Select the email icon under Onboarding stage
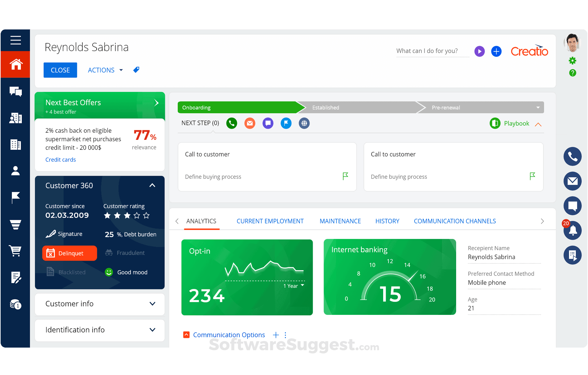The height and width of the screenshot is (375, 588). click(x=249, y=123)
